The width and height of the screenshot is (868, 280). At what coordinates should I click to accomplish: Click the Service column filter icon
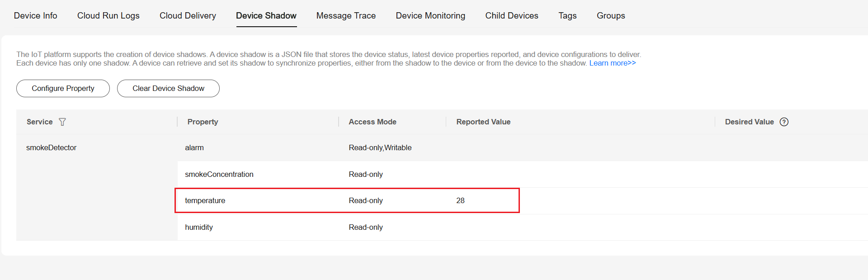(x=62, y=122)
